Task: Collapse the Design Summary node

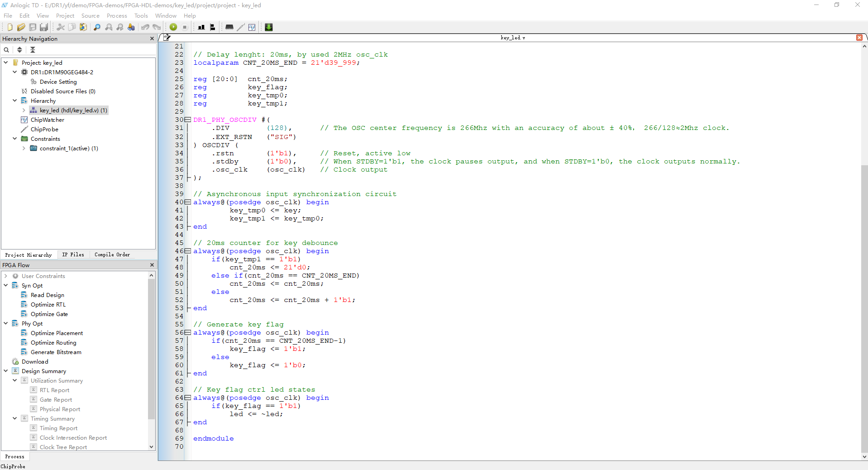Action: (6, 371)
